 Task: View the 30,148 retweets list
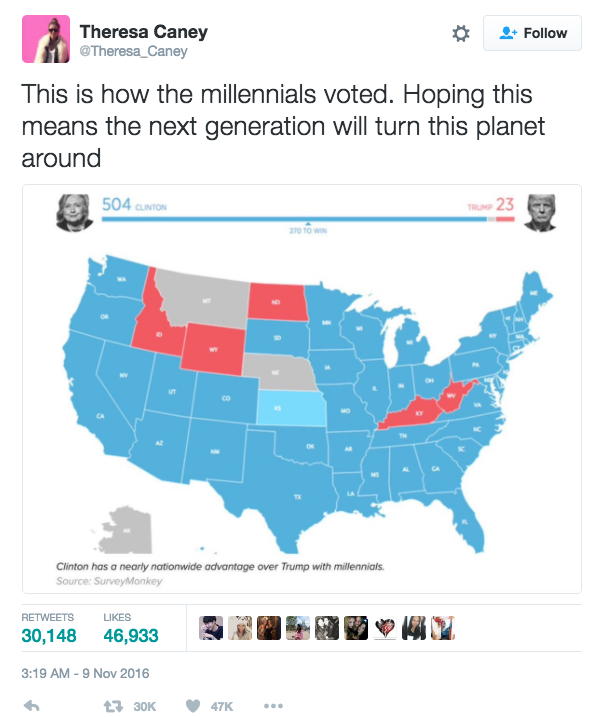(49, 628)
